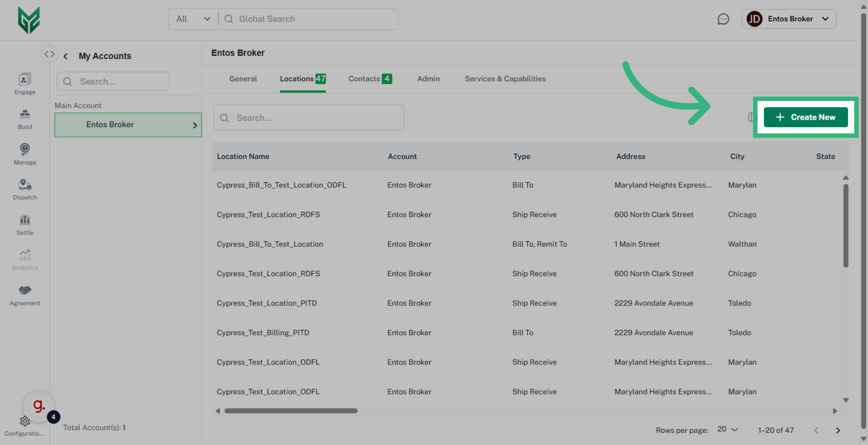Switch to the Contacts tab
The image size is (868, 445).
pyautogui.click(x=369, y=79)
